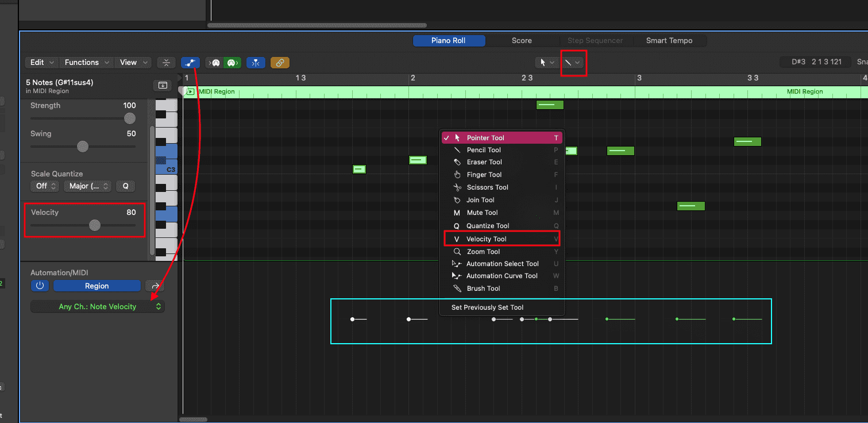Click the Collapse Mode icon beside View

(x=166, y=63)
